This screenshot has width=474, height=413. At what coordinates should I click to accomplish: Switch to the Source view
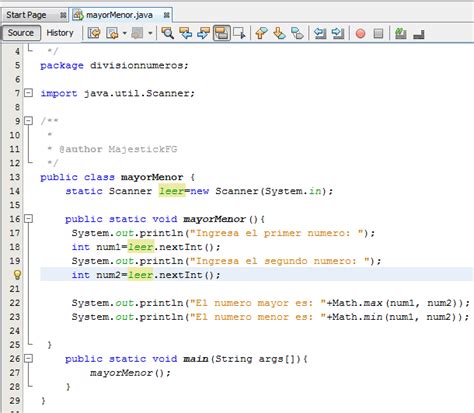point(21,33)
